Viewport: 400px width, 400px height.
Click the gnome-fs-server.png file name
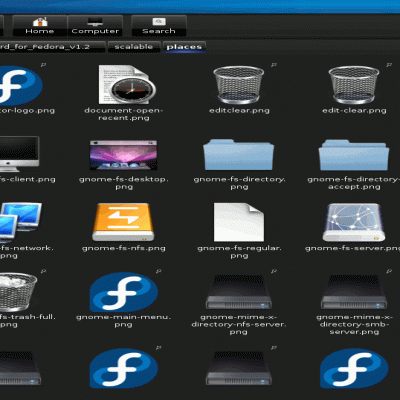(x=353, y=248)
